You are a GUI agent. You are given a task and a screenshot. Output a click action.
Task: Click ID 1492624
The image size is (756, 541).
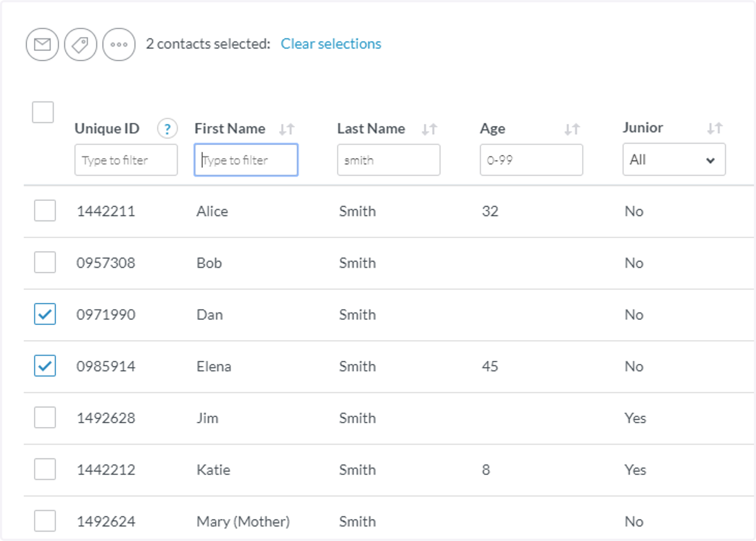[106, 521]
